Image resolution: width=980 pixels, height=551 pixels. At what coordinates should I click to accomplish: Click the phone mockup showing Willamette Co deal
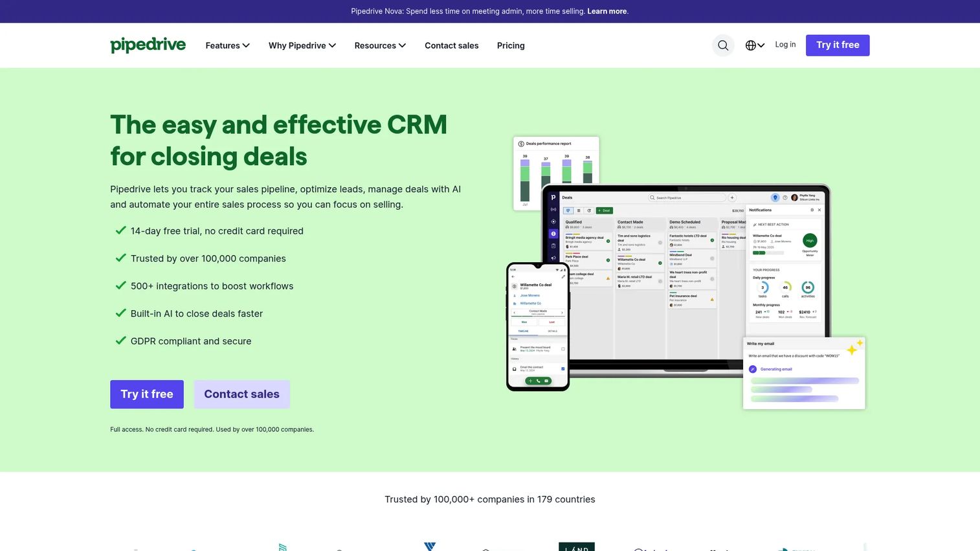coord(538,326)
